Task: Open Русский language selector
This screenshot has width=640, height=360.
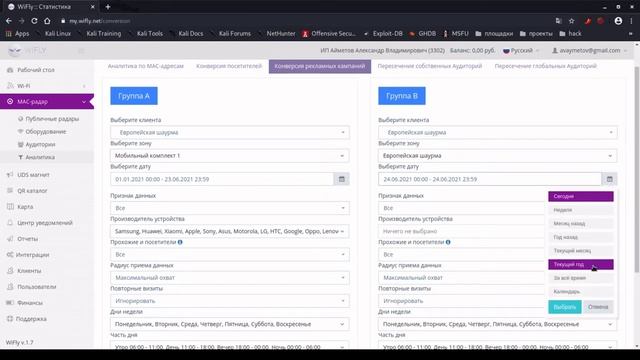Action: pyautogui.click(x=521, y=51)
